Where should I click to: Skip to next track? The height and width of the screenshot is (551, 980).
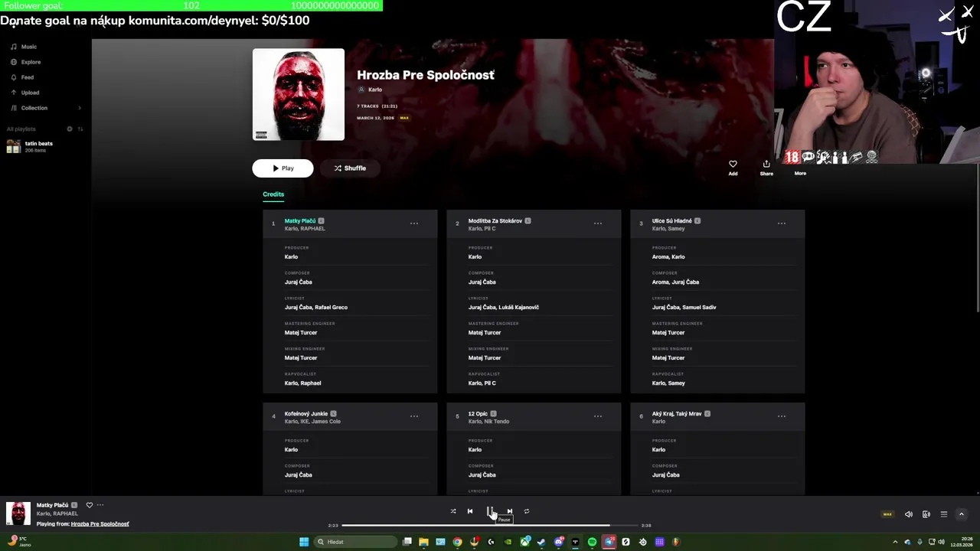(510, 511)
